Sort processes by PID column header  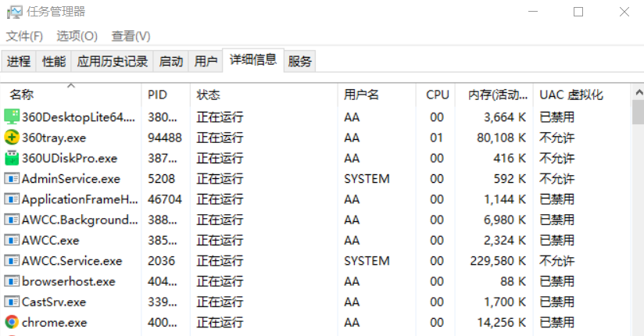click(158, 95)
